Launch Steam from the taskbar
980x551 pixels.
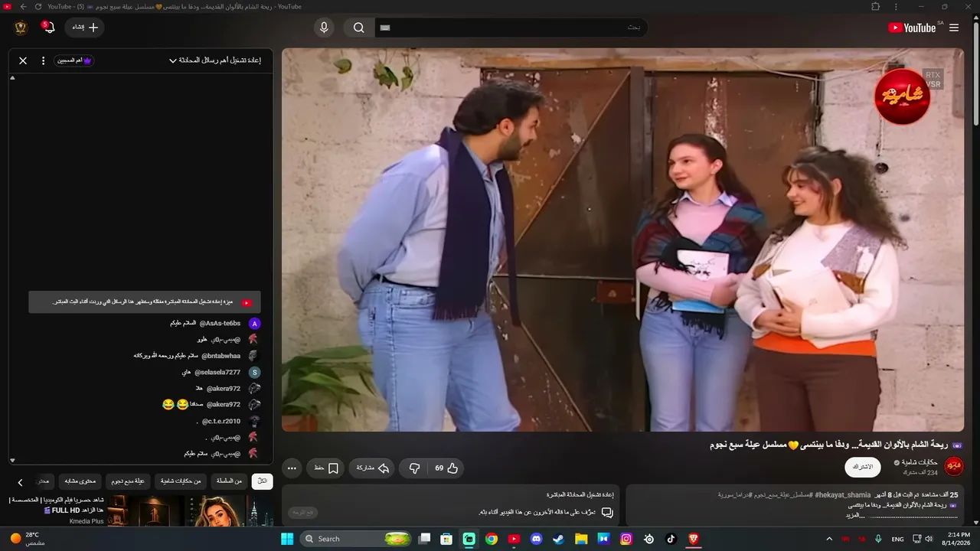click(x=559, y=539)
